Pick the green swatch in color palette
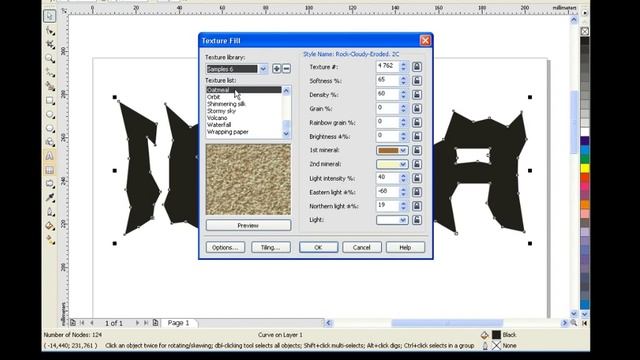Viewport: 640px width, 360px height. coord(585,159)
